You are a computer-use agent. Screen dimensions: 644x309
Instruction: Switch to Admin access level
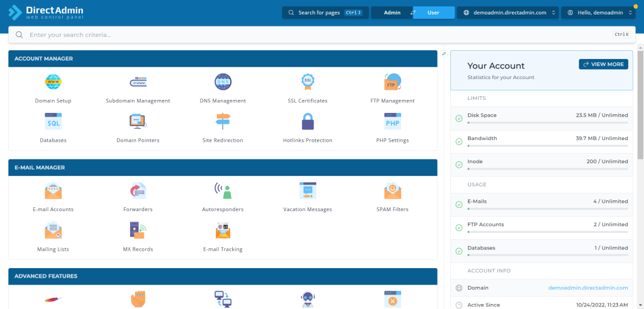coord(392,13)
